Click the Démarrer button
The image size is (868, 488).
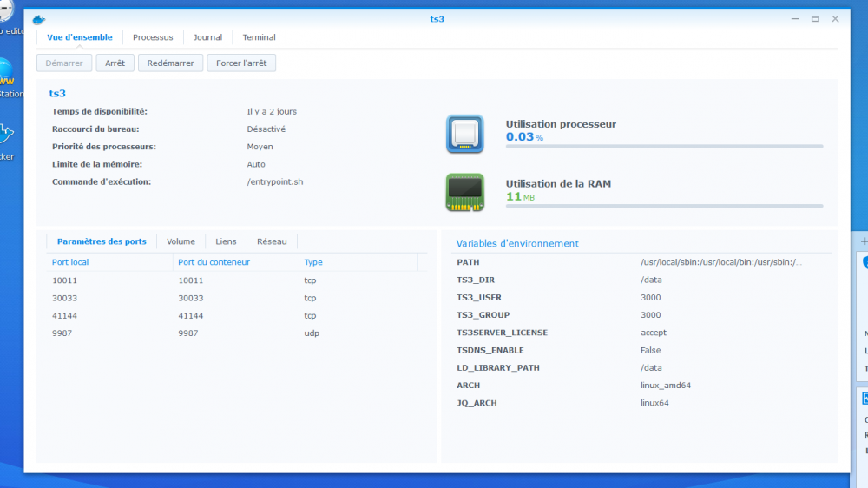(64, 63)
